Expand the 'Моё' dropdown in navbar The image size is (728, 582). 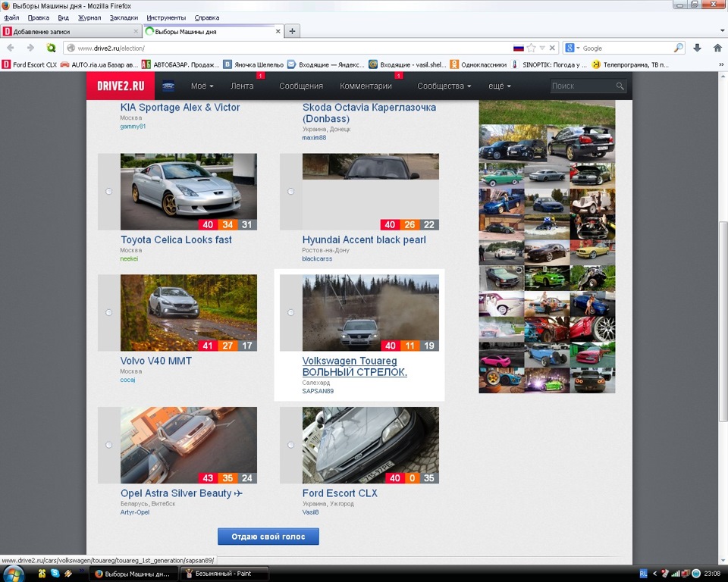[202, 86]
